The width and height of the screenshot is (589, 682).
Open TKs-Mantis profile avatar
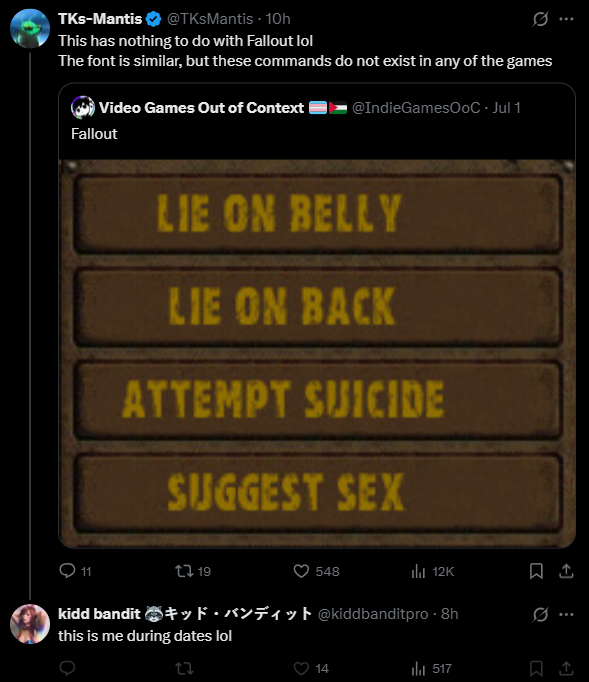click(30, 28)
